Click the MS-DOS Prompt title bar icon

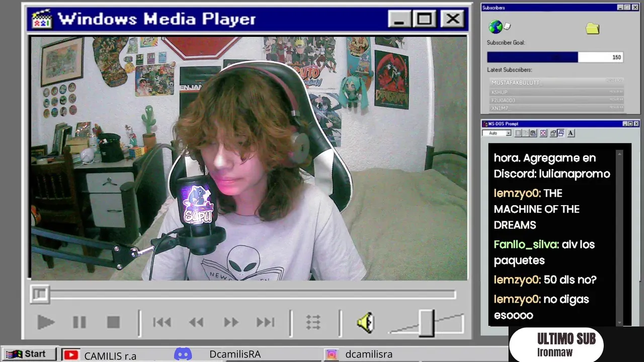point(485,124)
